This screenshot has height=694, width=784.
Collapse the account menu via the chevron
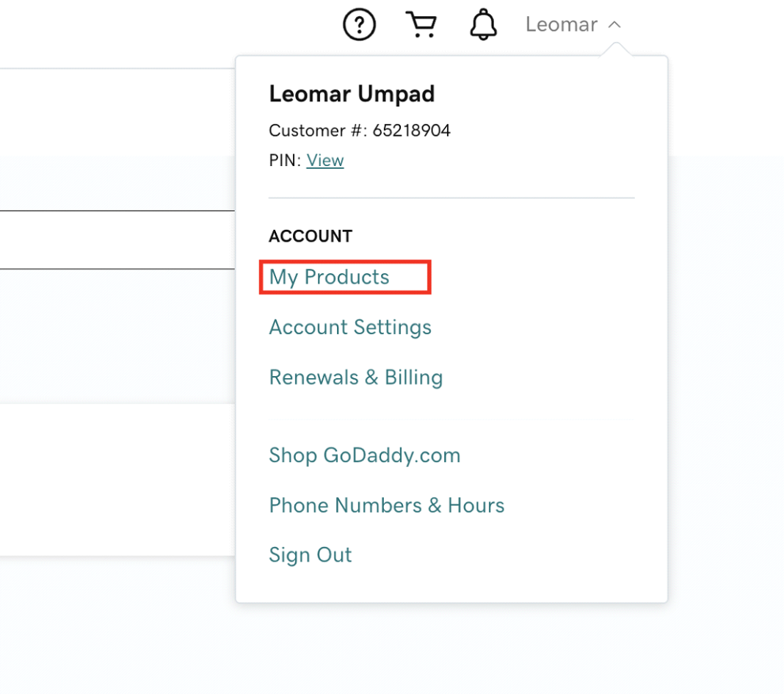(x=615, y=24)
